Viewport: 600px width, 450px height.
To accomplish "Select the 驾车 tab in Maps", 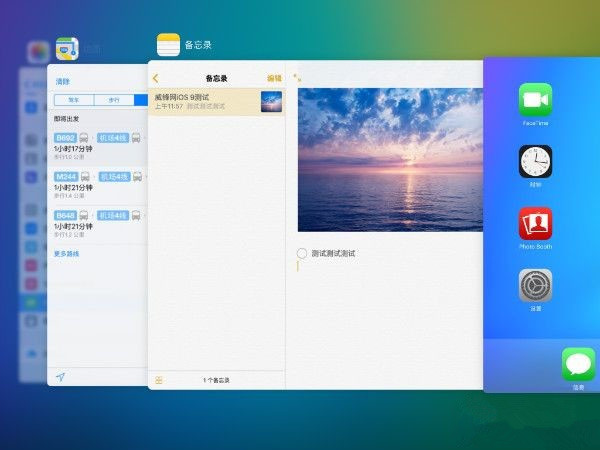I will tap(74, 100).
